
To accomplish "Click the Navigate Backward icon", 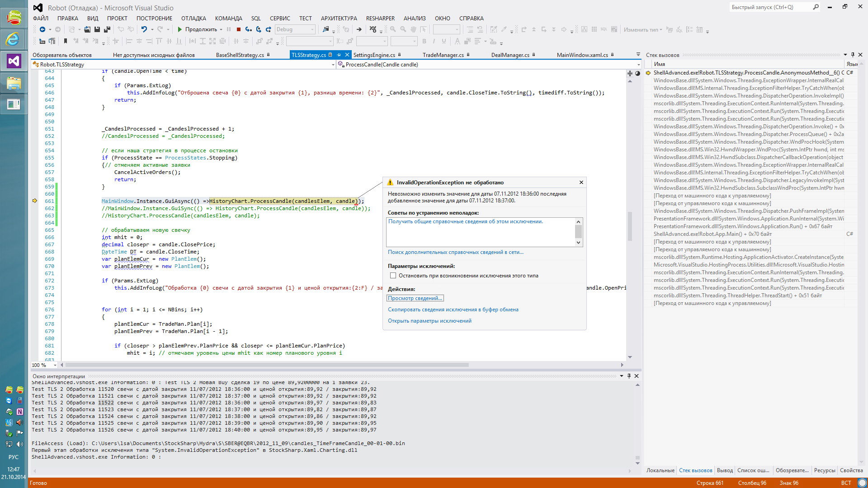I will point(42,29).
